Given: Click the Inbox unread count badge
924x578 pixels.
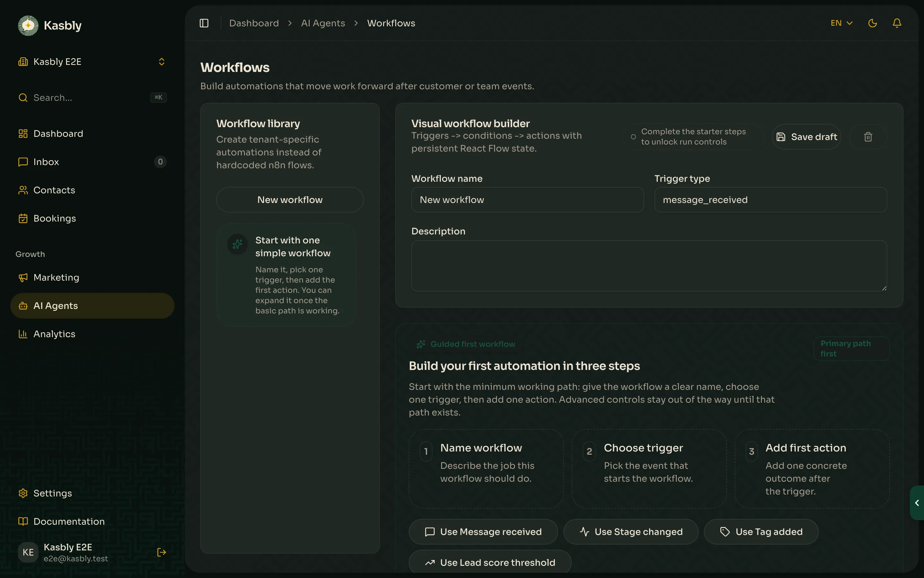Looking at the screenshot, I should coord(160,162).
